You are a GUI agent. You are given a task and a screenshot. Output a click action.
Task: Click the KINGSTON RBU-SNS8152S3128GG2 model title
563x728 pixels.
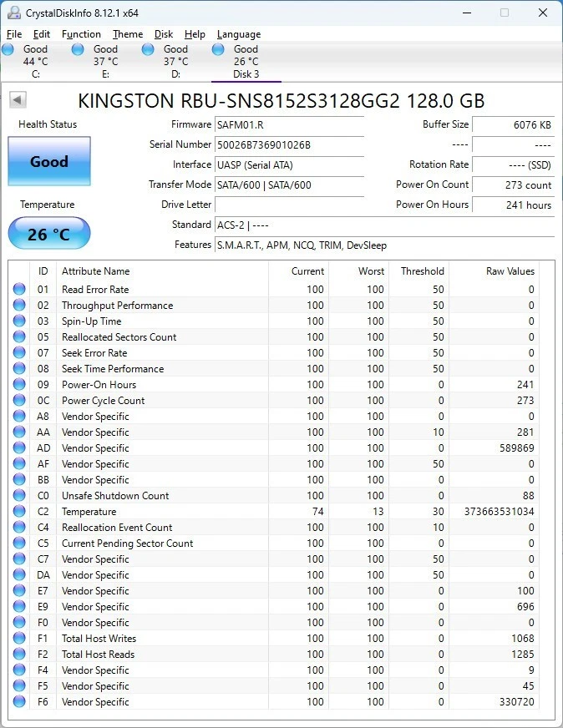point(281,101)
